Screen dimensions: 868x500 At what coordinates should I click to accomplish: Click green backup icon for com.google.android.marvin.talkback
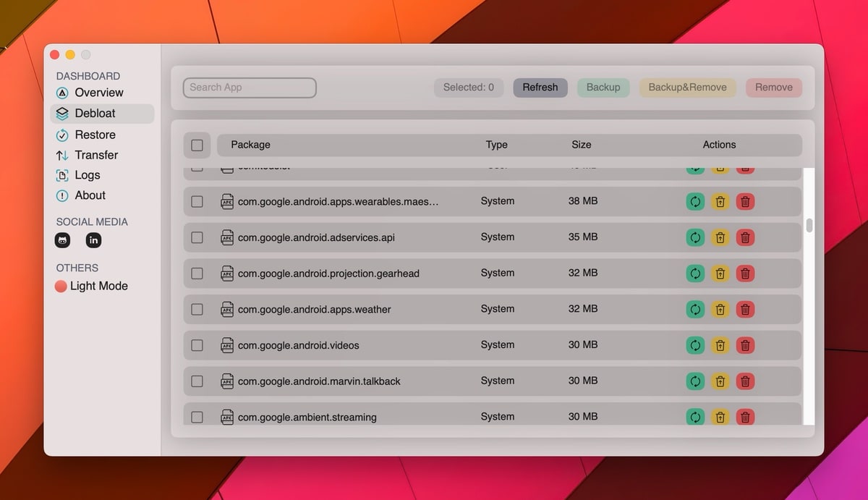[x=695, y=381]
